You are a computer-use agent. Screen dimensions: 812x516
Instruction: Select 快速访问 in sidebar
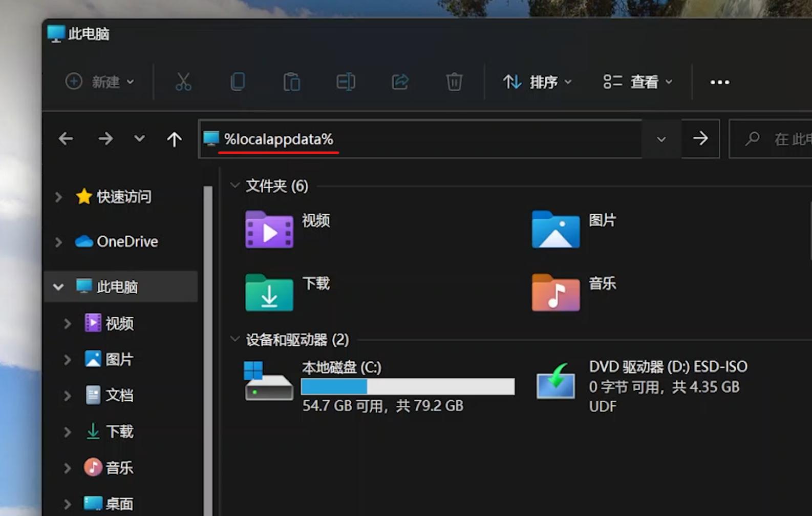[x=114, y=197]
